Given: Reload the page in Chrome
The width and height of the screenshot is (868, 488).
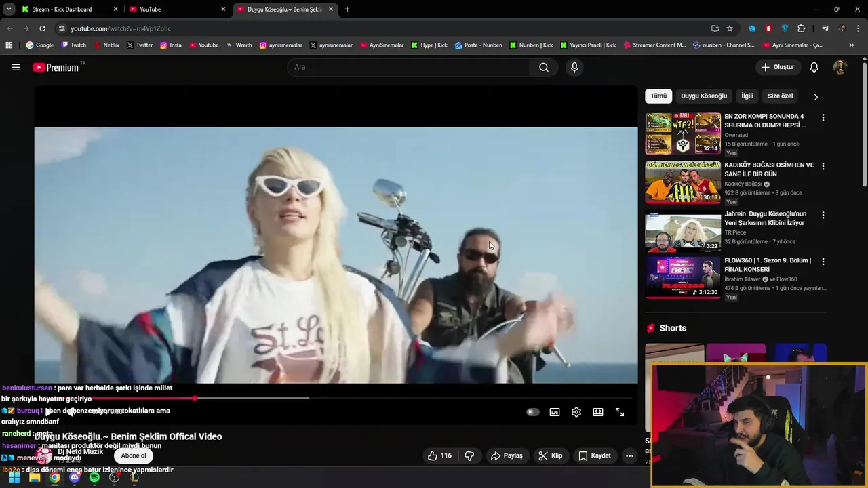Looking at the screenshot, I should tap(42, 28).
